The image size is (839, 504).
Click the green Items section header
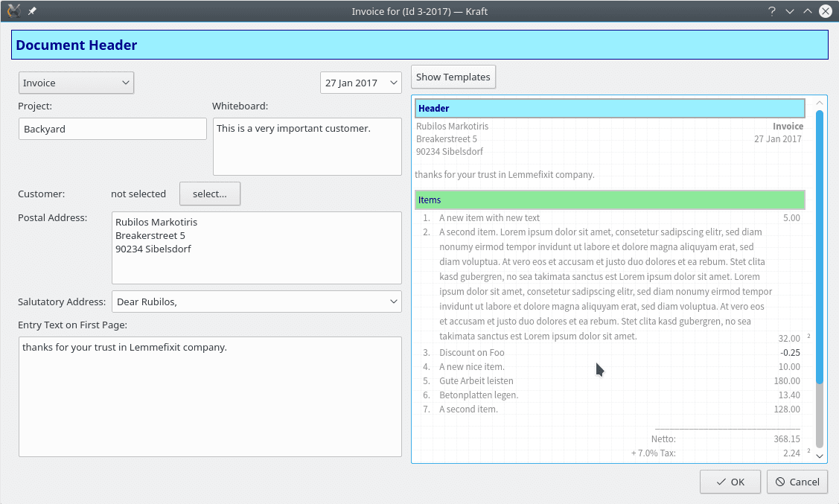pos(610,200)
